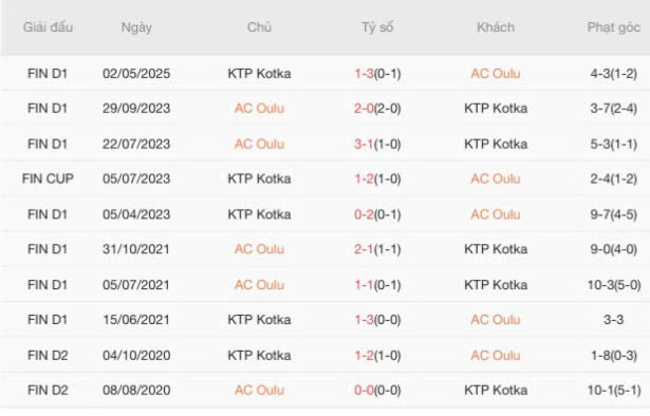Screen dimensions: 650x416
Task: Open AC Oulu home team on 22/07/2023 row
Action: click(259, 143)
